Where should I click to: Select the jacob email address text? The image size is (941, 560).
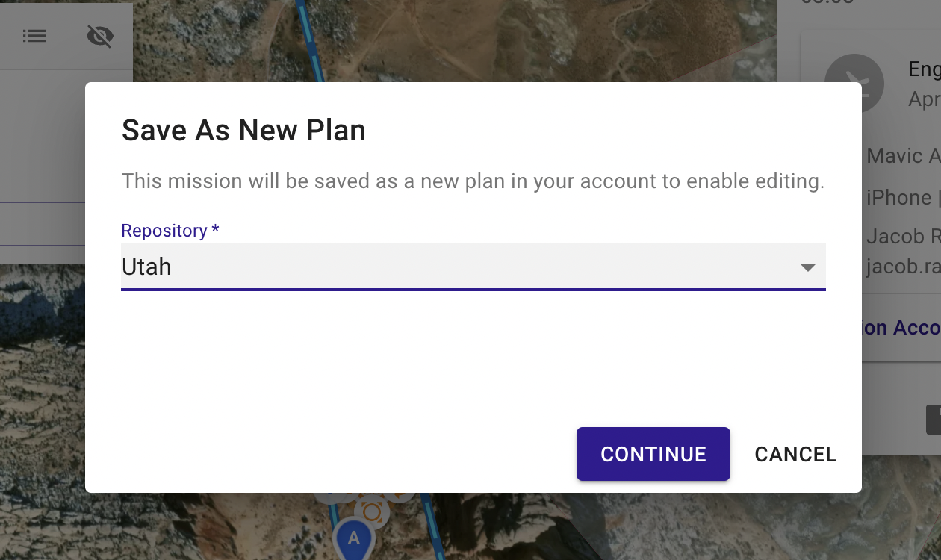pos(904,267)
